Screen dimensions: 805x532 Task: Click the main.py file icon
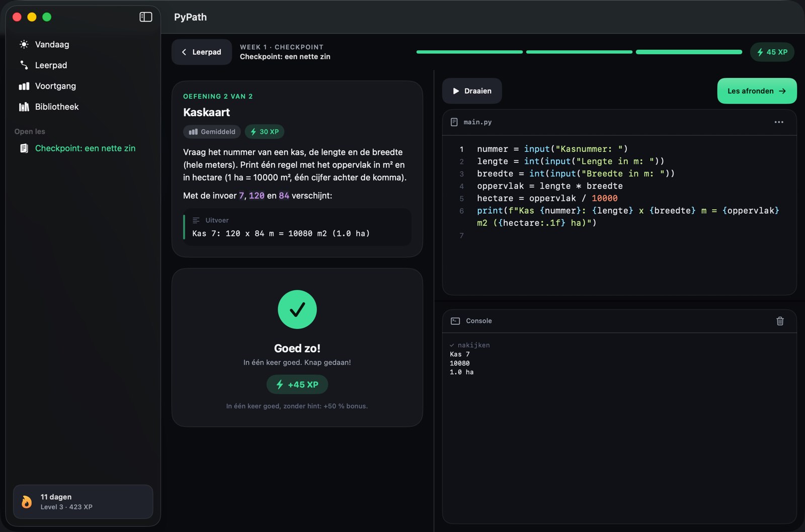point(454,122)
